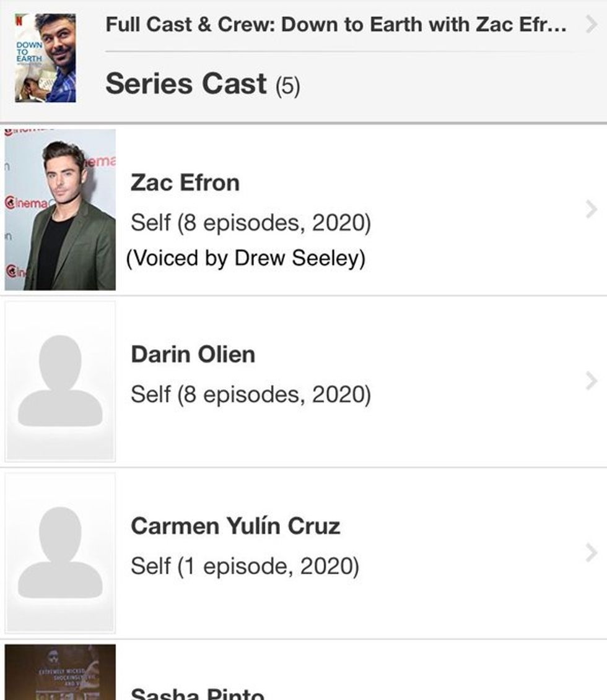
Task: Tap the chevron beside Carmen Yulín Cruz
Action: [591, 552]
